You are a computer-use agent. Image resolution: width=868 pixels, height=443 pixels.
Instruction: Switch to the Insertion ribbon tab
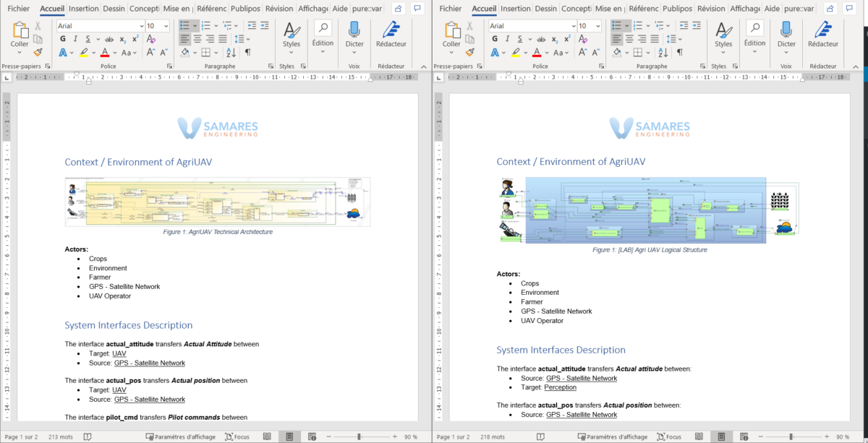[x=83, y=9]
